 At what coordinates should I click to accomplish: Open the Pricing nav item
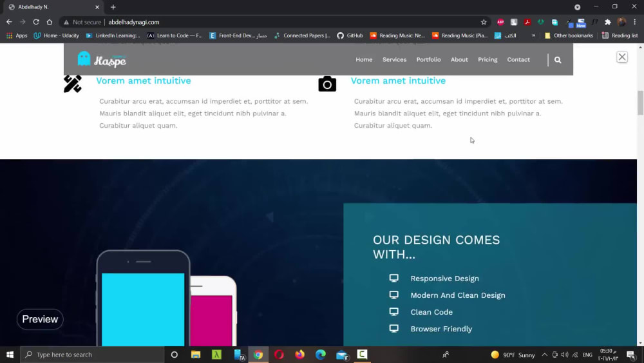click(x=488, y=59)
